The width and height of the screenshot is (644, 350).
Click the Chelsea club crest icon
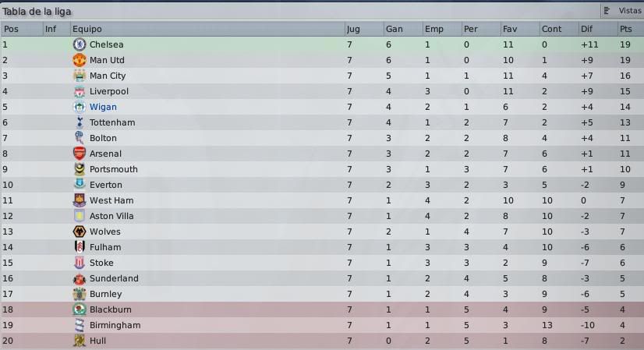tap(80, 44)
